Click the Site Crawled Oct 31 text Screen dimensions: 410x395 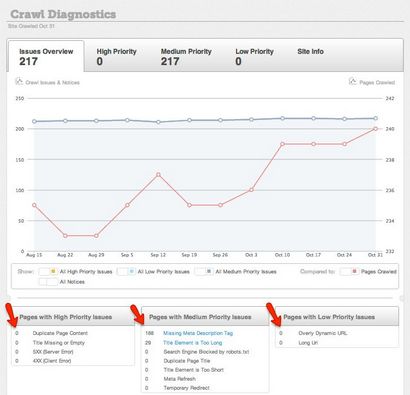[31, 26]
